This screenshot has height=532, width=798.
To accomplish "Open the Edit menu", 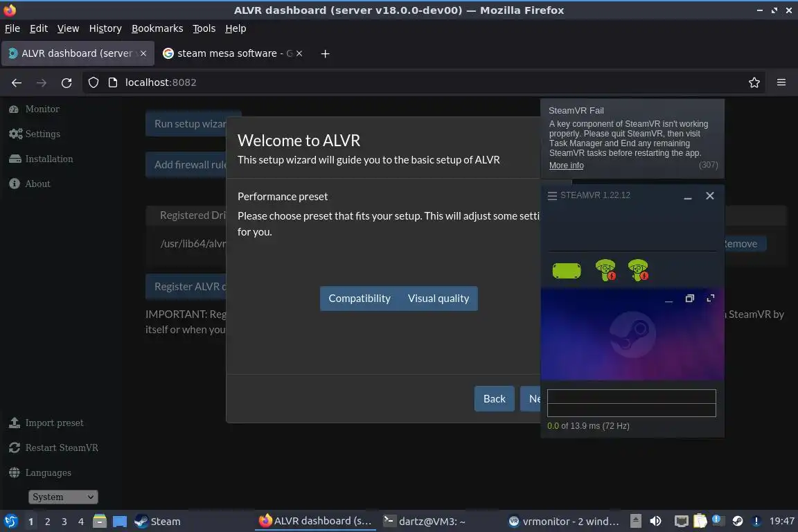I will tap(39, 28).
